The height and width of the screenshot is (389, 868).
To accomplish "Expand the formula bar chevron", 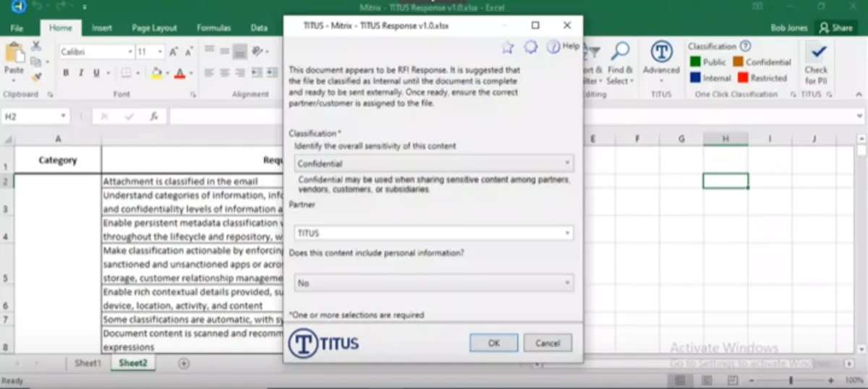I will [859, 116].
